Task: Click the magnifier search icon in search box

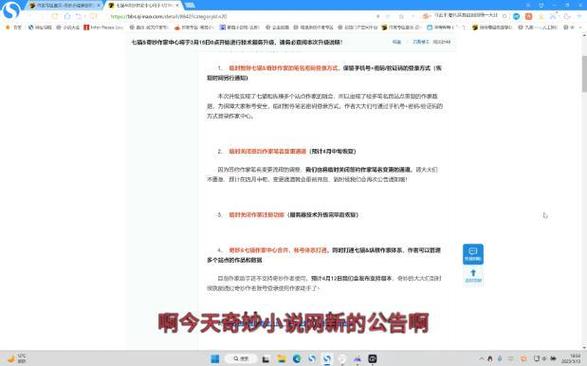Action: click(x=504, y=16)
